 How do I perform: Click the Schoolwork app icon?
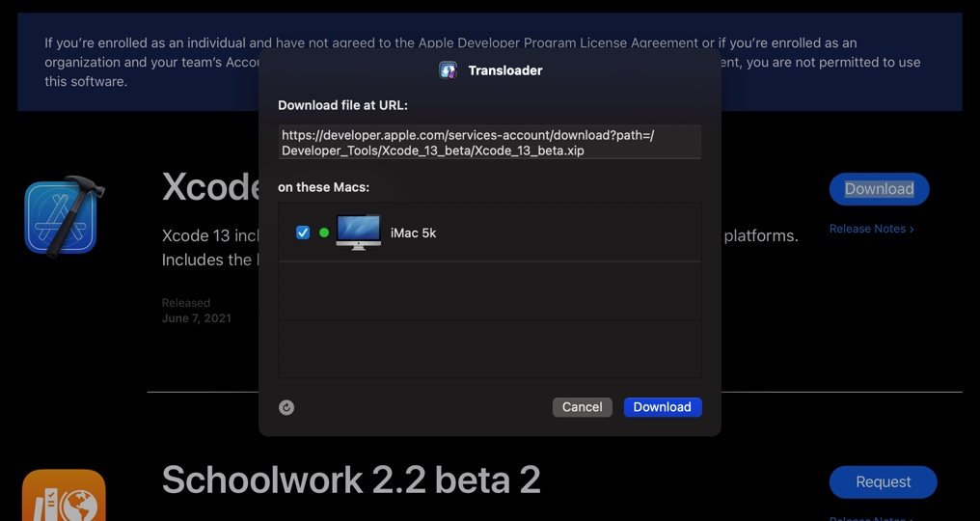tap(64, 495)
